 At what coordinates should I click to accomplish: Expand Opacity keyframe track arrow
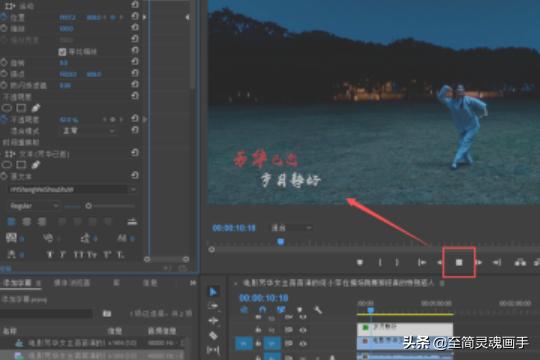pyautogui.click(x=145, y=120)
